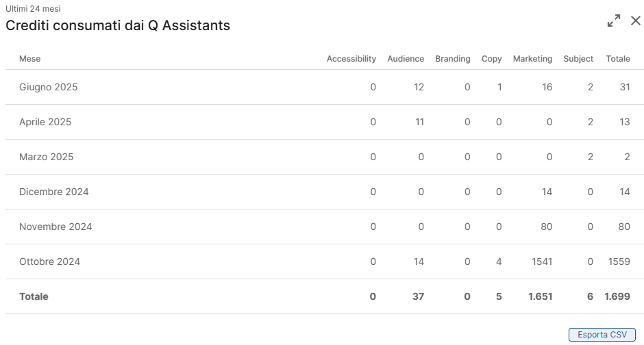Sort by the Accessibility column header
Image resolution: width=644 pixels, height=345 pixels.
[x=351, y=59]
